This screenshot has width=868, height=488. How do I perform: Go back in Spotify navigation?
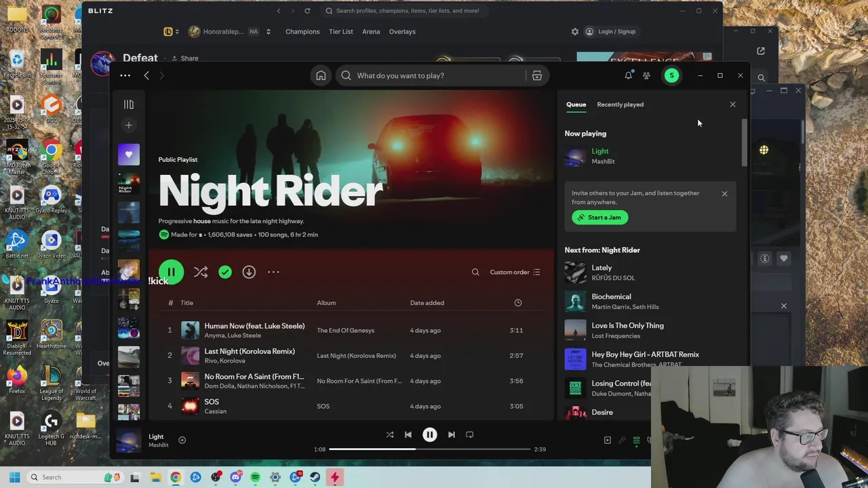[x=146, y=75]
